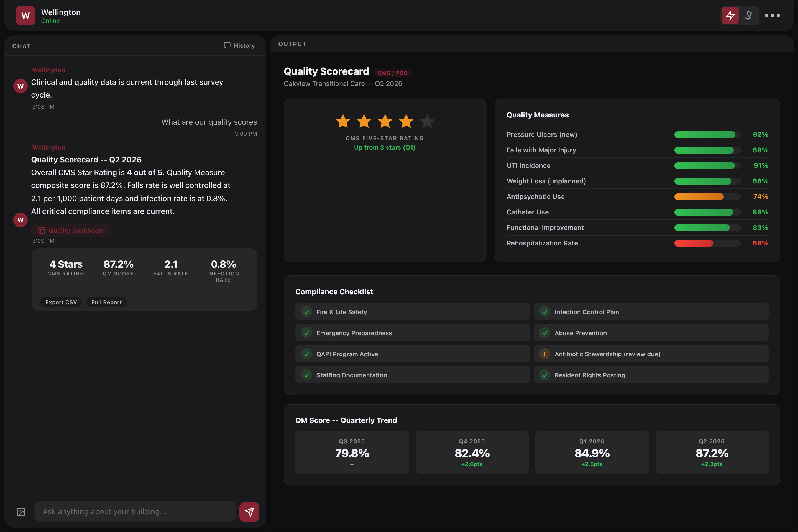Click the fifth grey rating star
This screenshot has height=532, width=798.
tap(427, 121)
